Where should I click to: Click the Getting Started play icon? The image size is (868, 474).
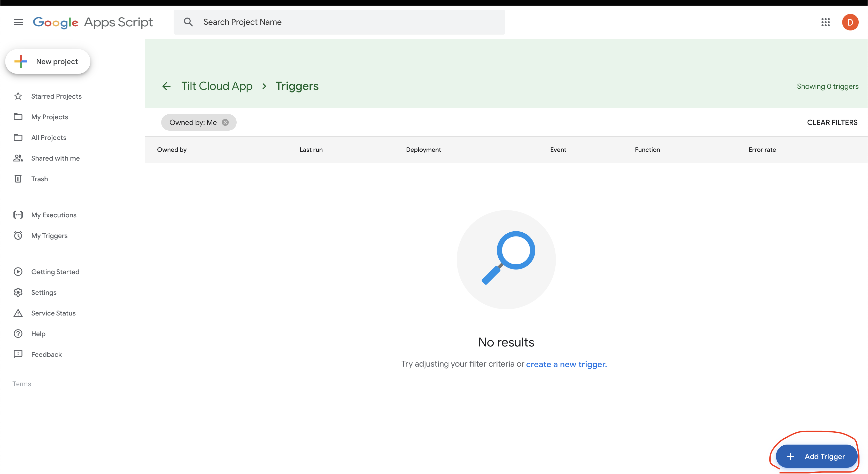[x=18, y=272]
